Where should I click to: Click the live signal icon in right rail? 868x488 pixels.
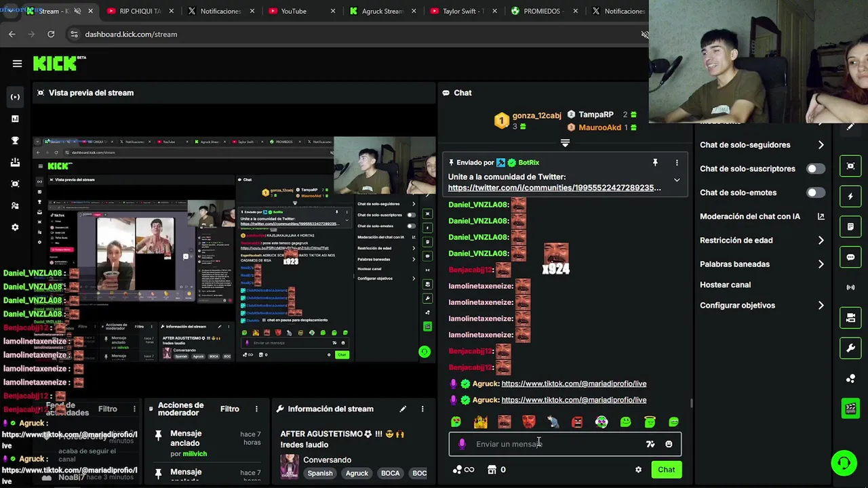(850, 287)
